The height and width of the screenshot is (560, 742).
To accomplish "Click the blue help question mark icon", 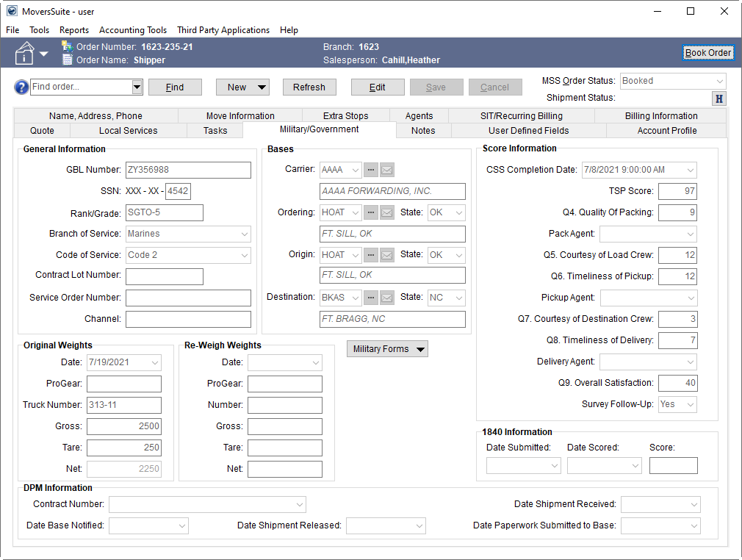I will [21, 87].
